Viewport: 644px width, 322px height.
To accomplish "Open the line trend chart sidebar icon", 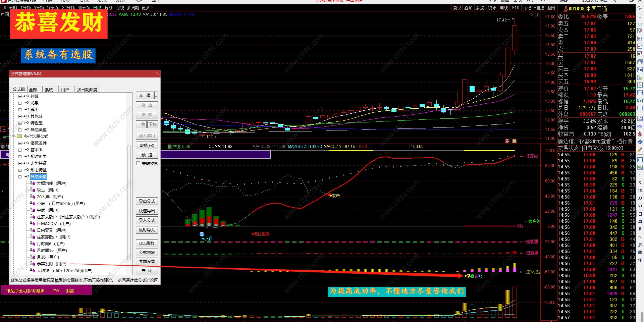I will click(640, 46).
